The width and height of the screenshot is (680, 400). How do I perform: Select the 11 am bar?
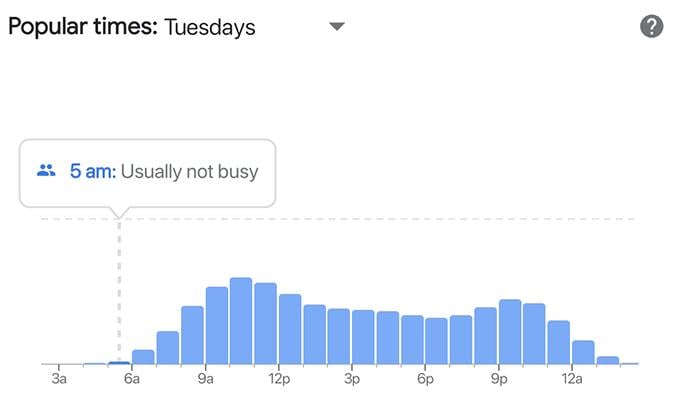click(265, 323)
